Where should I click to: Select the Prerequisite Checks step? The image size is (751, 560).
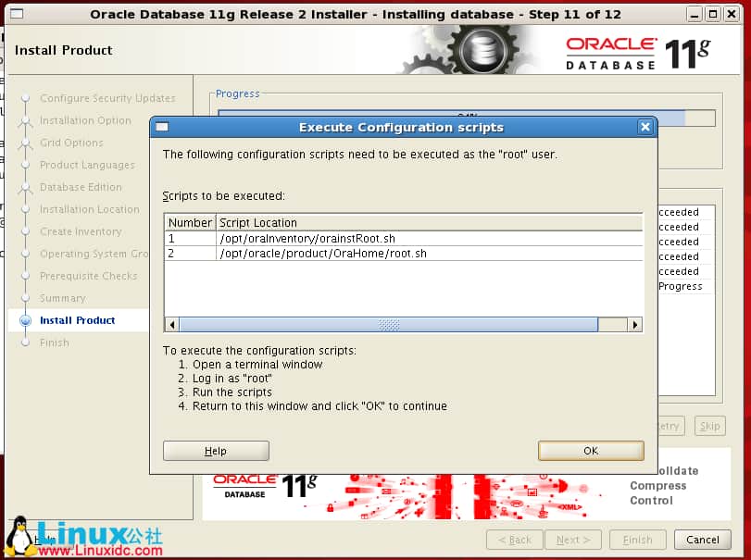[88, 276]
